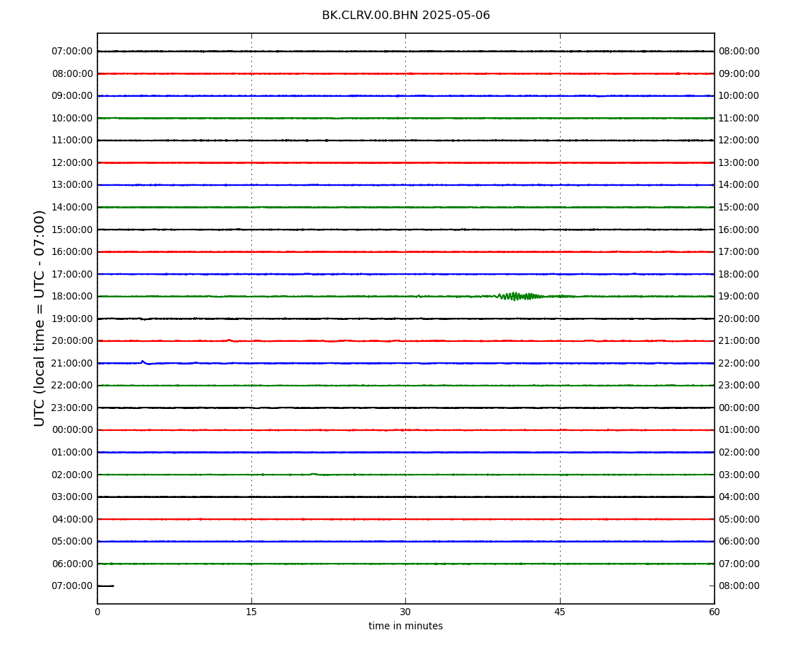Viewport: 812px width, 671px height.
Task: Click the short black trace segment in the last row
Action: pyautogui.click(x=106, y=586)
